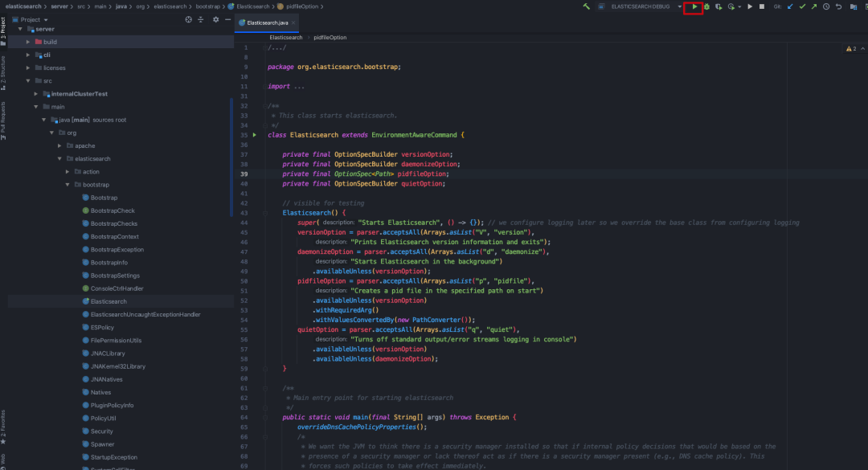Open the Structure tool window tab

[x=3, y=72]
